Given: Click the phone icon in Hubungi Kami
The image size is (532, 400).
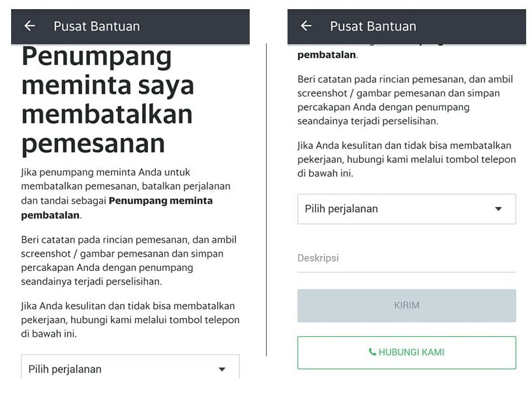Looking at the screenshot, I should click(x=372, y=352).
